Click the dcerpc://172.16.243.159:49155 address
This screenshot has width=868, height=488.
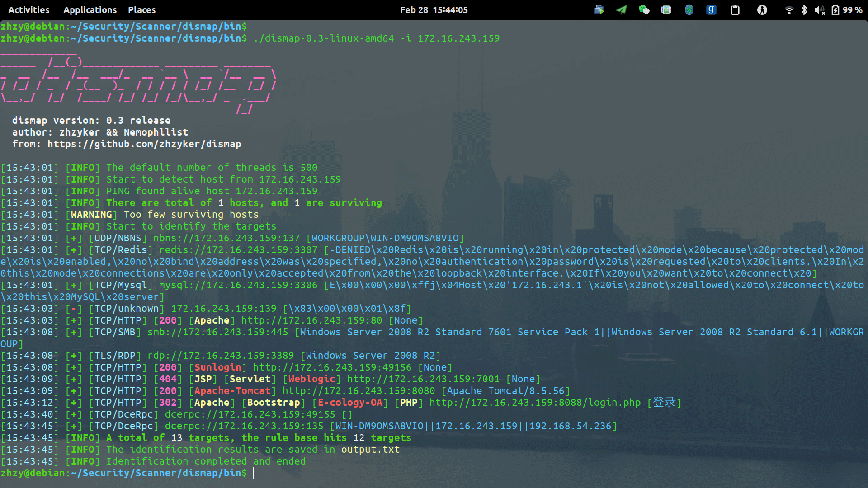pos(250,414)
